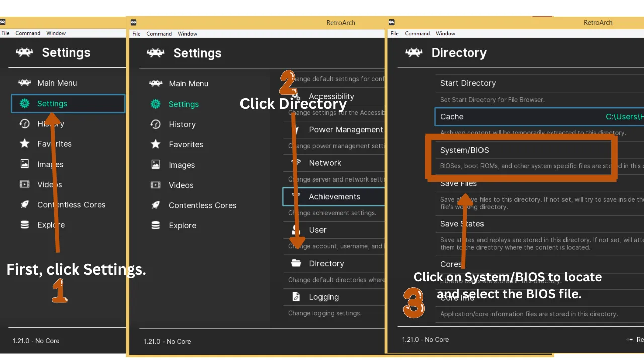Viewport: 644px width, 362px height.
Task: Click the Directory folder icon
Action: pos(296,263)
